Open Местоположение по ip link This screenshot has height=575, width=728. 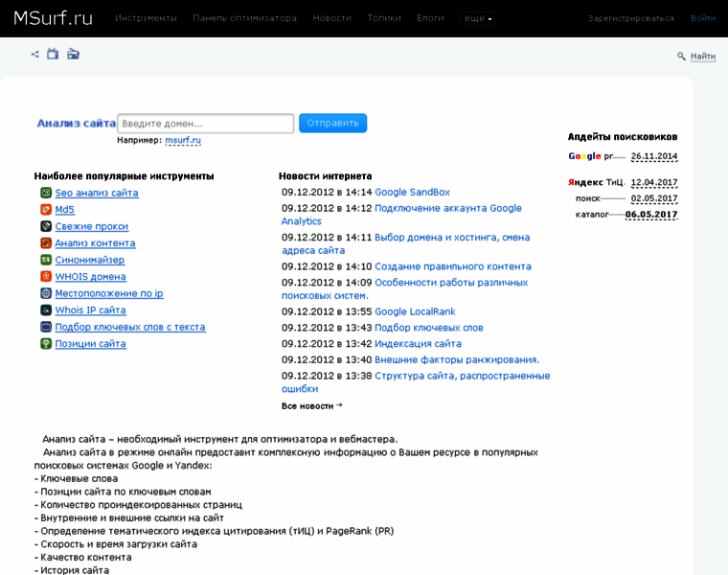coord(109,293)
